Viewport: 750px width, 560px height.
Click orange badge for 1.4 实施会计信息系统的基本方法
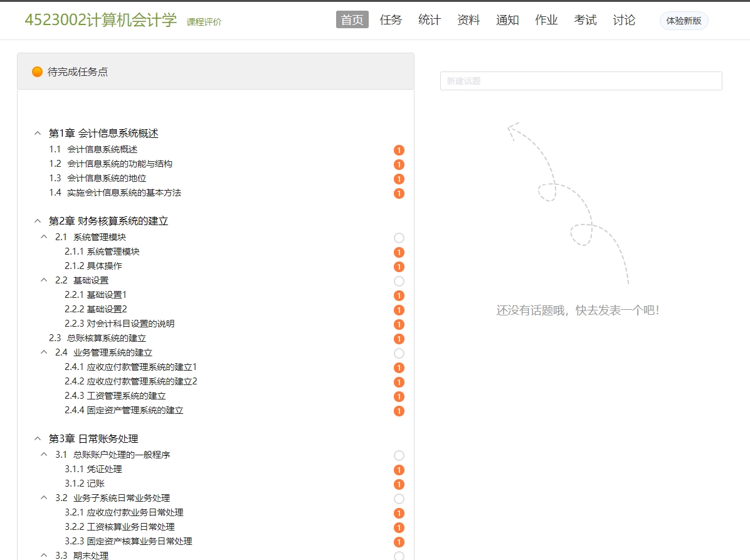click(x=399, y=193)
